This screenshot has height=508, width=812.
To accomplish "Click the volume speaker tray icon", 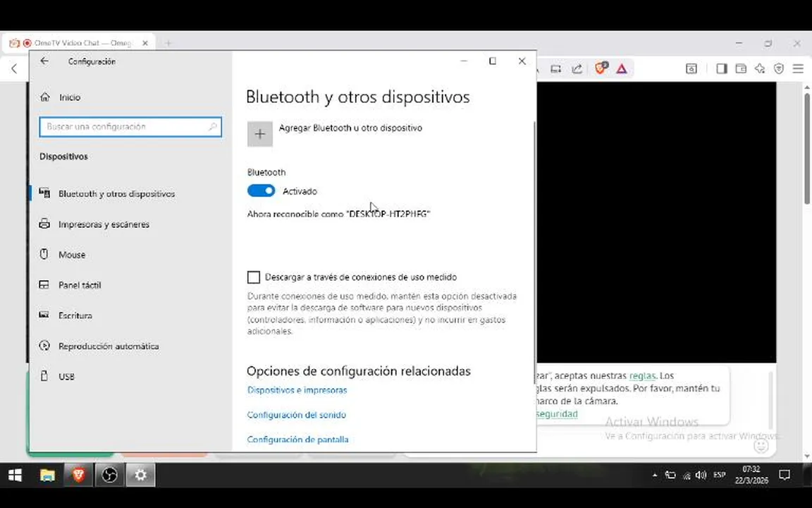I will coord(701,475).
